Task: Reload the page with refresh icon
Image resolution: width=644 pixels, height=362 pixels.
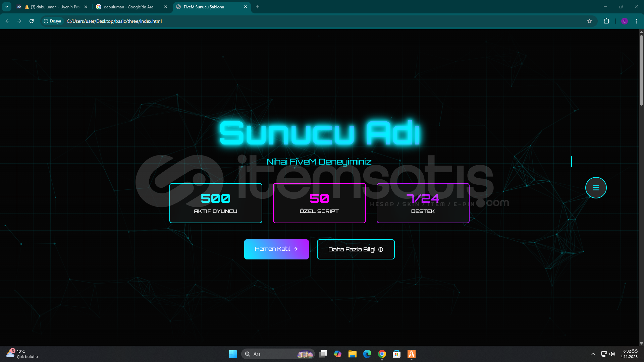Action: point(32,21)
